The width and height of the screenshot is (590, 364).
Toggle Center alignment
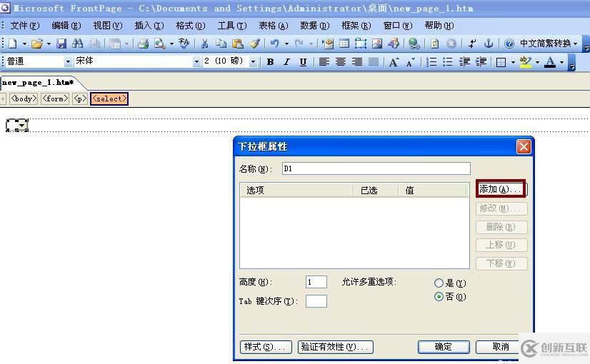pos(340,62)
